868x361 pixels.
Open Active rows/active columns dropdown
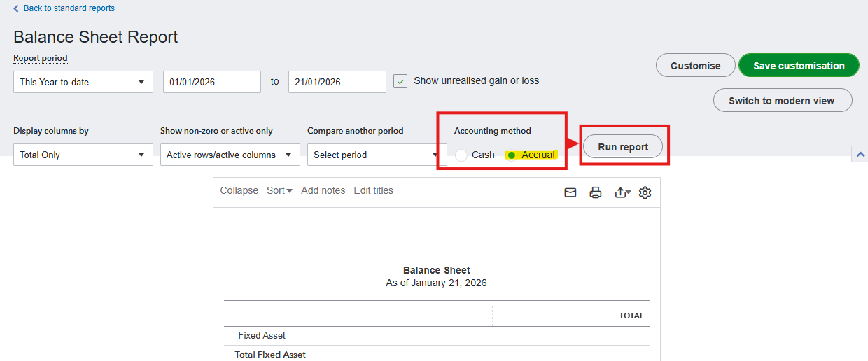230,155
